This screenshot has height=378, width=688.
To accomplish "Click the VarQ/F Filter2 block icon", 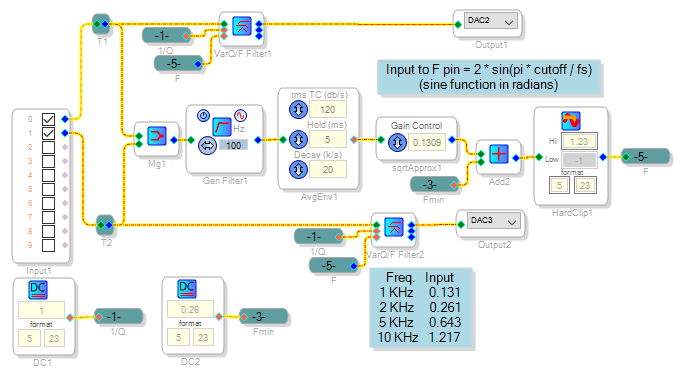I will 394,227.
